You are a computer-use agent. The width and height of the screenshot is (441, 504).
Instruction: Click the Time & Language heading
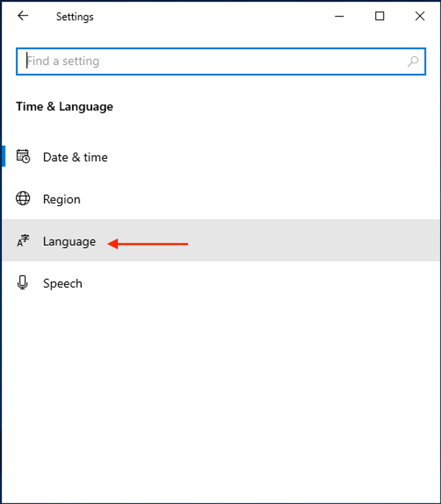coord(64,106)
